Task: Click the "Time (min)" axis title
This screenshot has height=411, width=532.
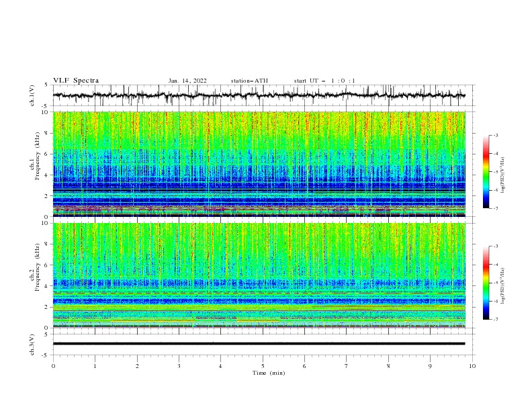Action: 269,373
